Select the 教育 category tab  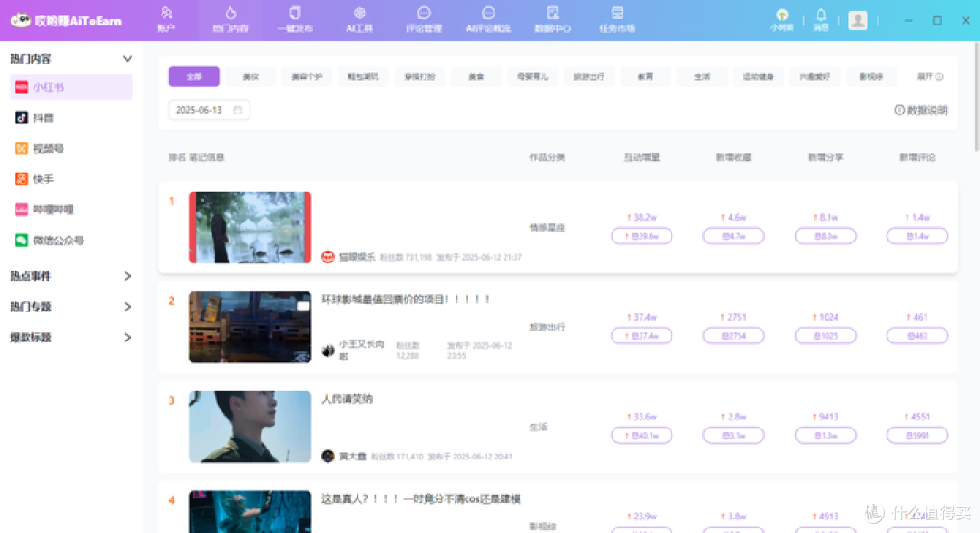(x=645, y=76)
